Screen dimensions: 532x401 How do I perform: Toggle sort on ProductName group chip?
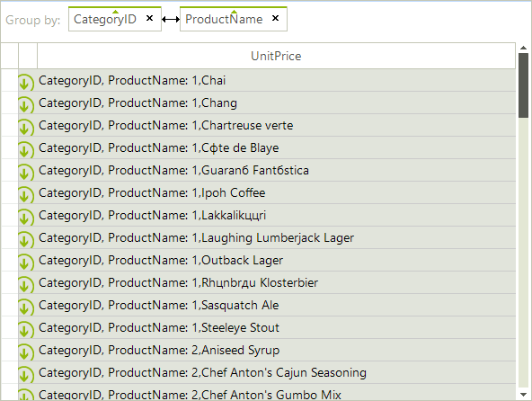pyautogui.click(x=224, y=19)
